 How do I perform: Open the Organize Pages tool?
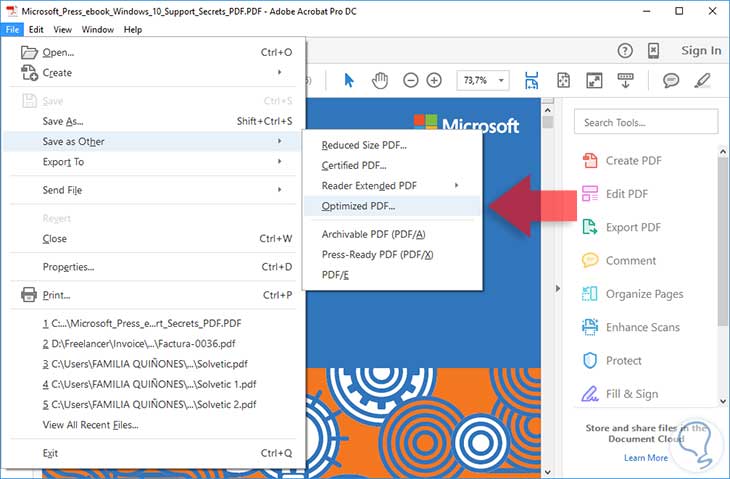click(x=633, y=294)
